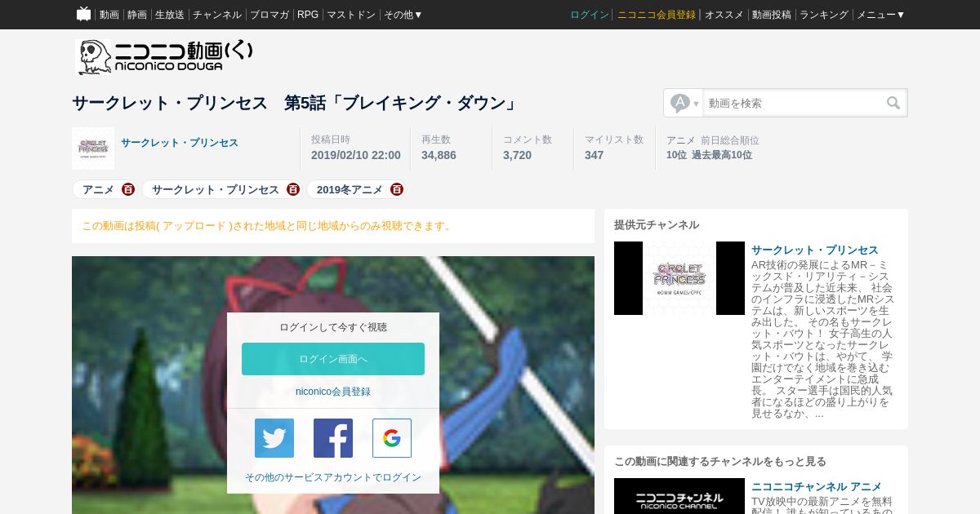Click その他のサービスアカウントでログイン link
Image resolution: width=980 pixels, height=514 pixels.
tap(333, 477)
